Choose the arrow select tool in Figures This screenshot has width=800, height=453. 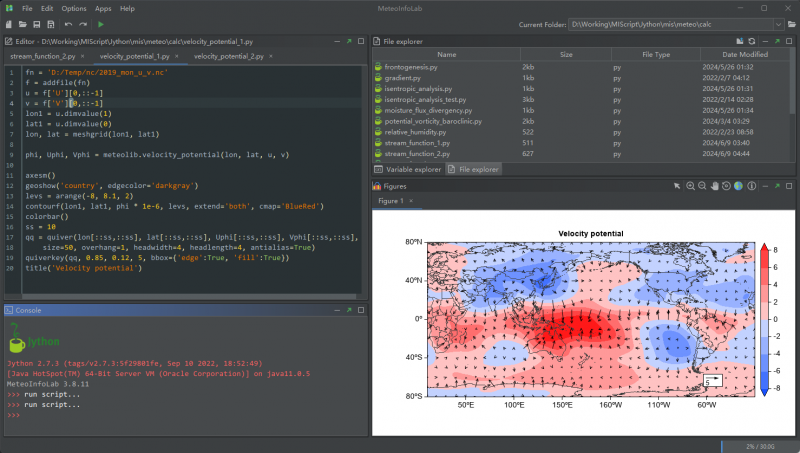pyautogui.click(x=678, y=186)
